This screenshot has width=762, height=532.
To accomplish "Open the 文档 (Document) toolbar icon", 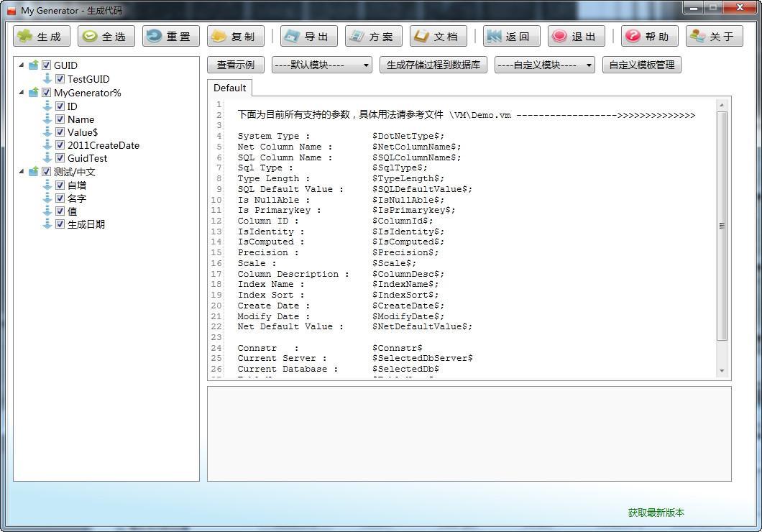I will click(421, 37).
